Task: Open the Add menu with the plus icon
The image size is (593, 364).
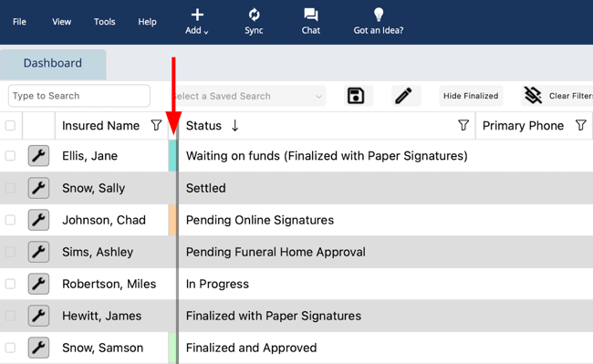Action: [x=197, y=22]
